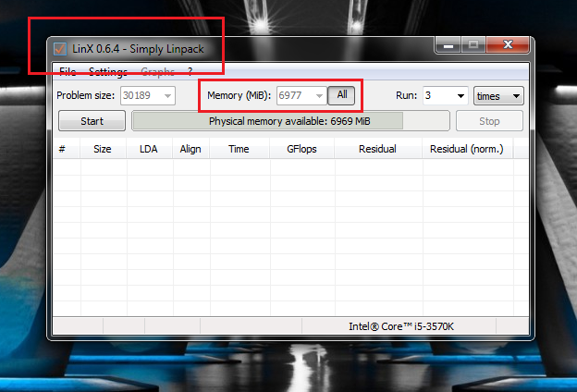
Task: Click the Residual (norm.) column header
Action: [468, 149]
